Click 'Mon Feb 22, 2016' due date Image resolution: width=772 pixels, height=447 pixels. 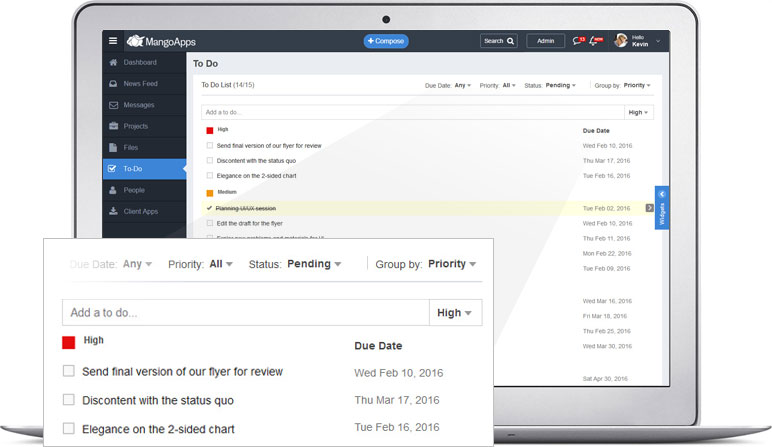pos(607,254)
